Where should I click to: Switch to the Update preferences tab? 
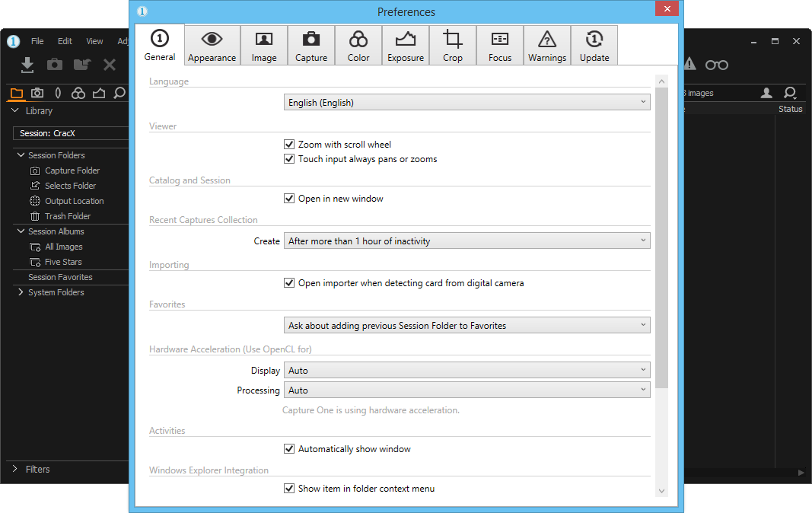(594, 46)
